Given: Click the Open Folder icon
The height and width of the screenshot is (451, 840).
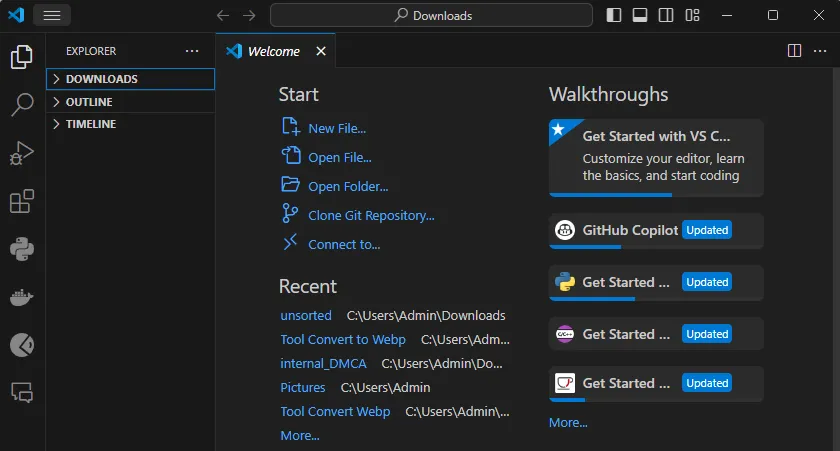Looking at the screenshot, I should pyautogui.click(x=290, y=184).
